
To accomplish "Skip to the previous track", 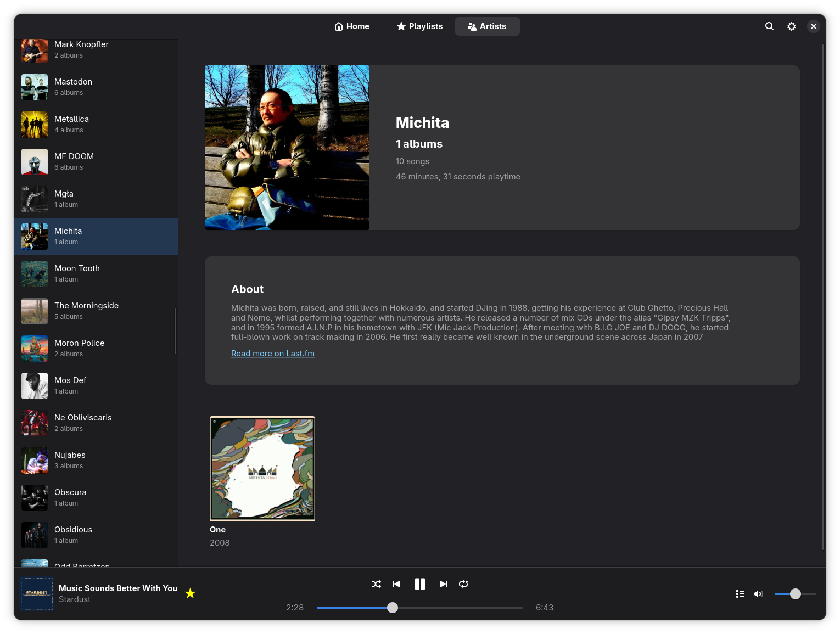I will tap(396, 584).
